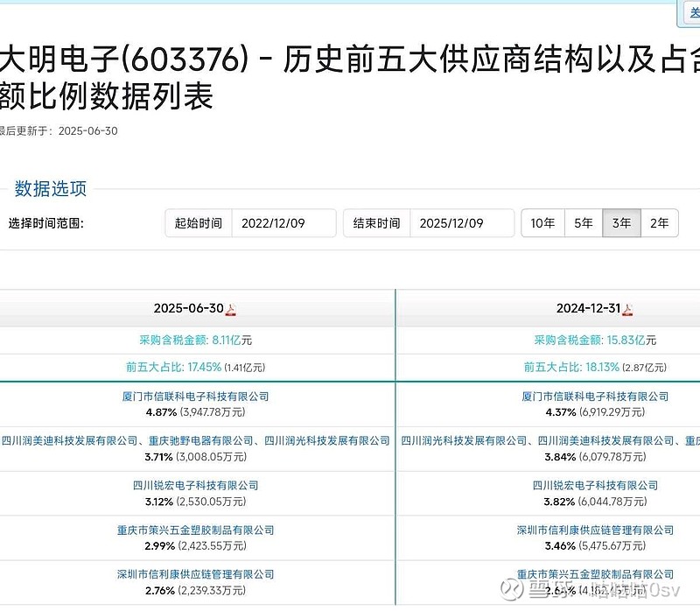Image resolution: width=700 pixels, height=611 pixels.
Task: Select the 10年 time range button
Action: pos(542,223)
